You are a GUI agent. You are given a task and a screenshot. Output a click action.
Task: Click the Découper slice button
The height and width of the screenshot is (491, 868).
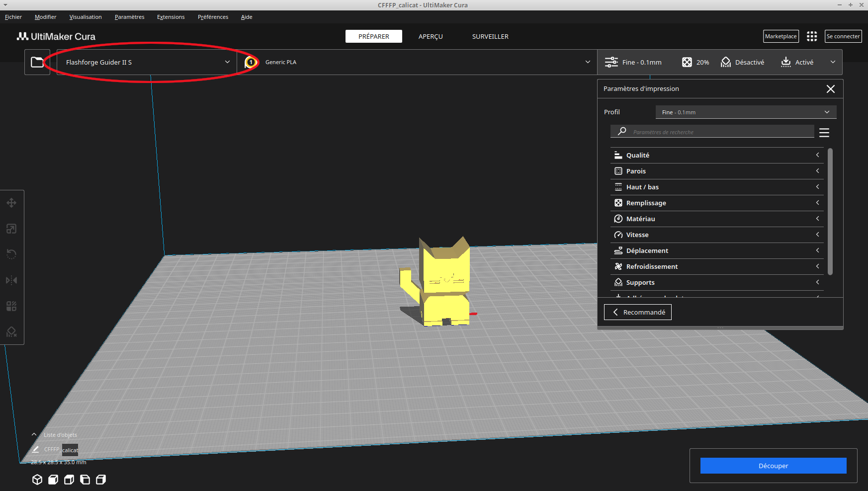coord(773,466)
